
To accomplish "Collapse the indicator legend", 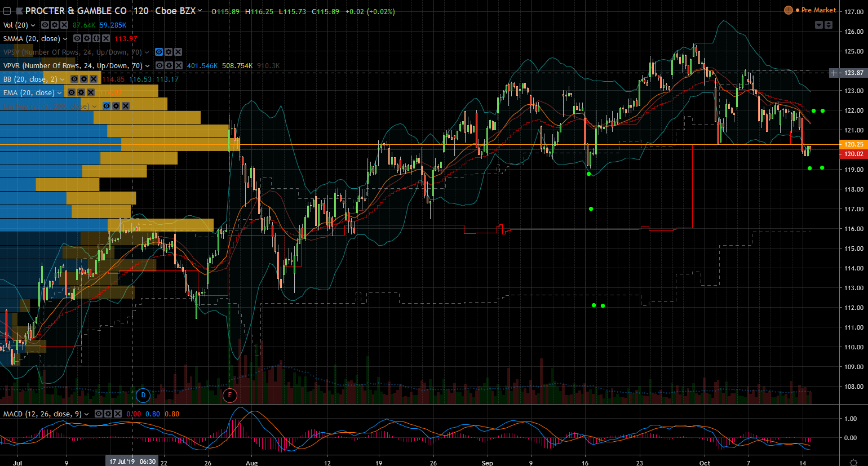I will (x=7, y=11).
